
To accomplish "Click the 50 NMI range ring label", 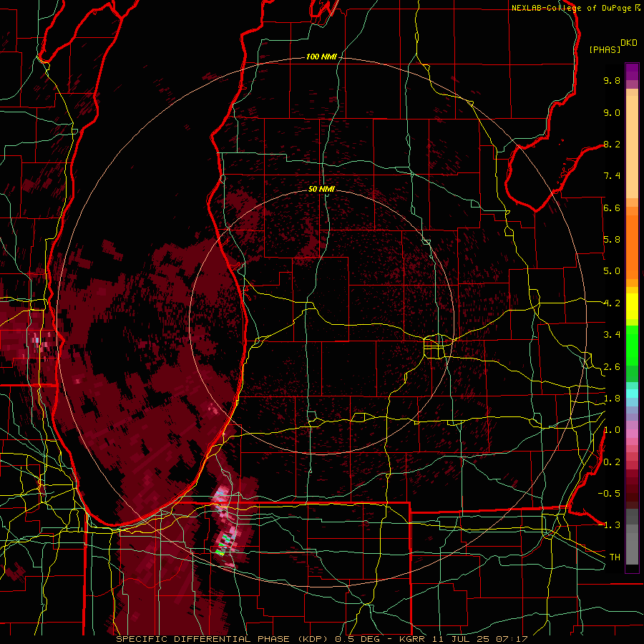I will click(x=321, y=189).
